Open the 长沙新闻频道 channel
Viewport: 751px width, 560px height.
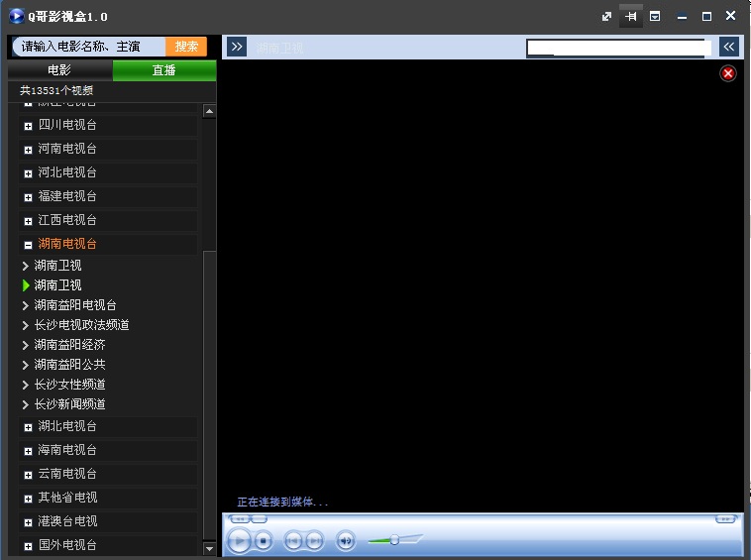coord(69,404)
